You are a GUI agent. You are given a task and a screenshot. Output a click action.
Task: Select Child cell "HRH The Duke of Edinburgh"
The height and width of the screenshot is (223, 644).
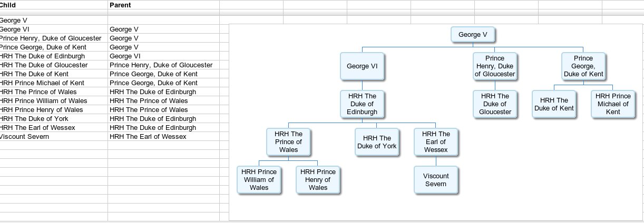(x=54, y=56)
